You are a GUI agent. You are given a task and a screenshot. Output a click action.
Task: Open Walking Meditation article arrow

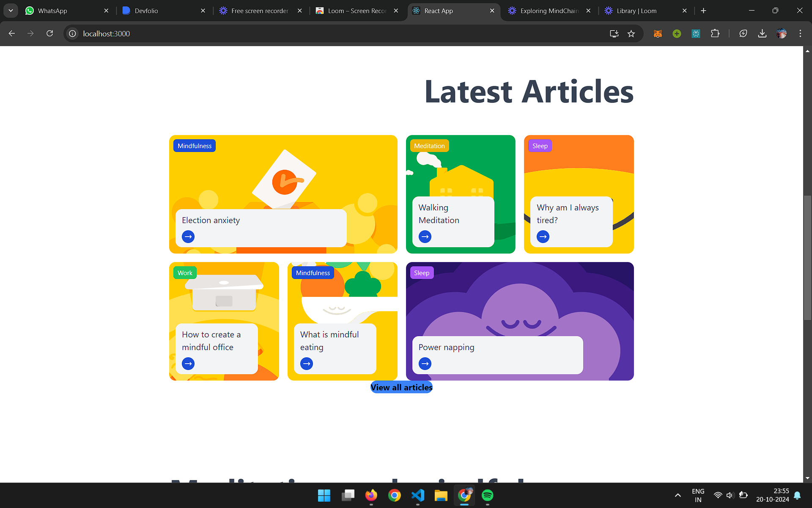tap(425, 237)
